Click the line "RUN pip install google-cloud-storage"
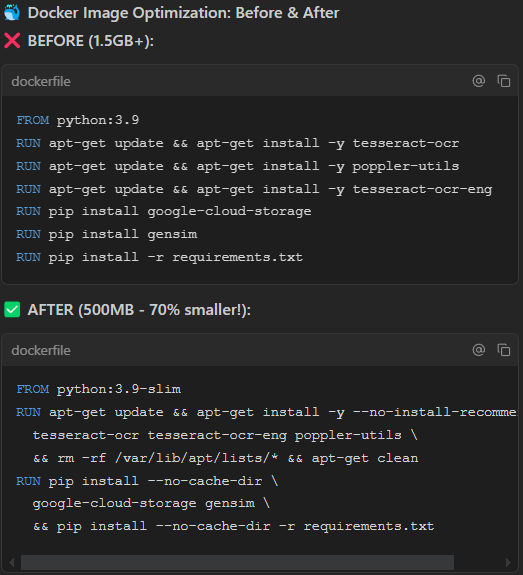The width and height of the screenshot is (523, 575). (164, 212)
